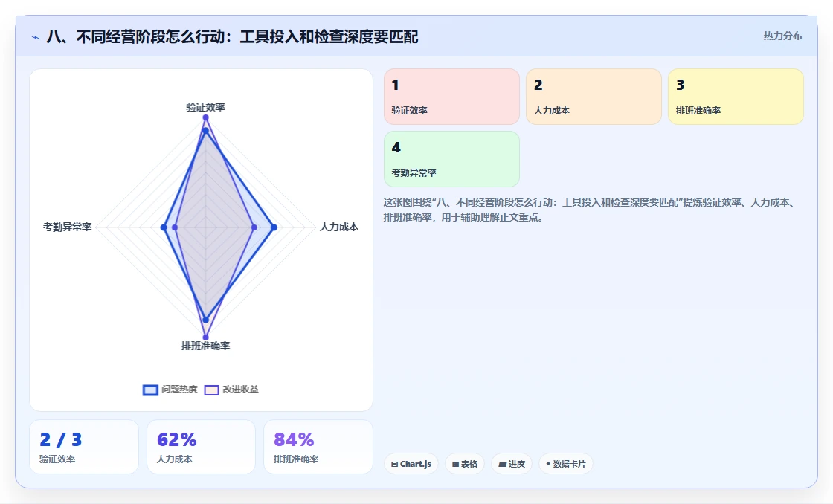This screenshot has height=504, width=833.
Task: Click the 人力成本 radar axis label
Action: pos(339,227)
